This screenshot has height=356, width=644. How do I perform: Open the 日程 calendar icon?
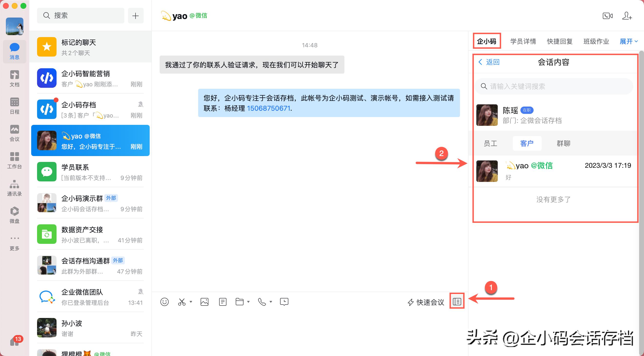[14, 106]
